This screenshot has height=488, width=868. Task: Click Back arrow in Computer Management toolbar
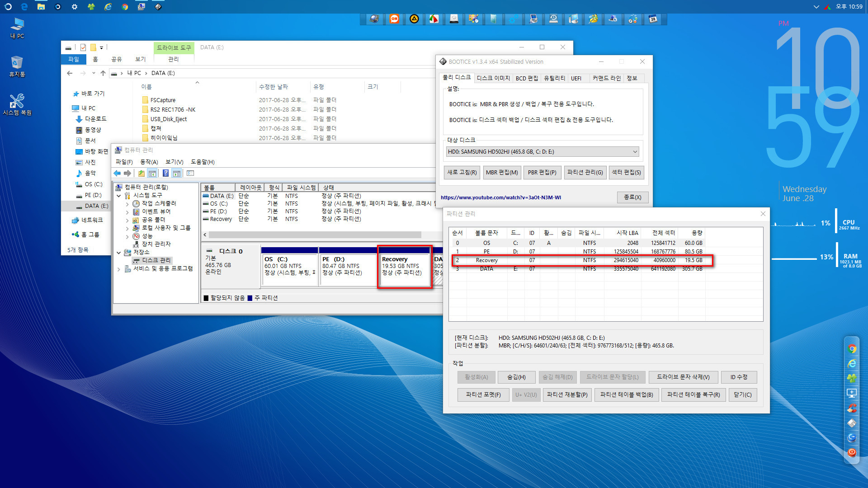(117, 174)
